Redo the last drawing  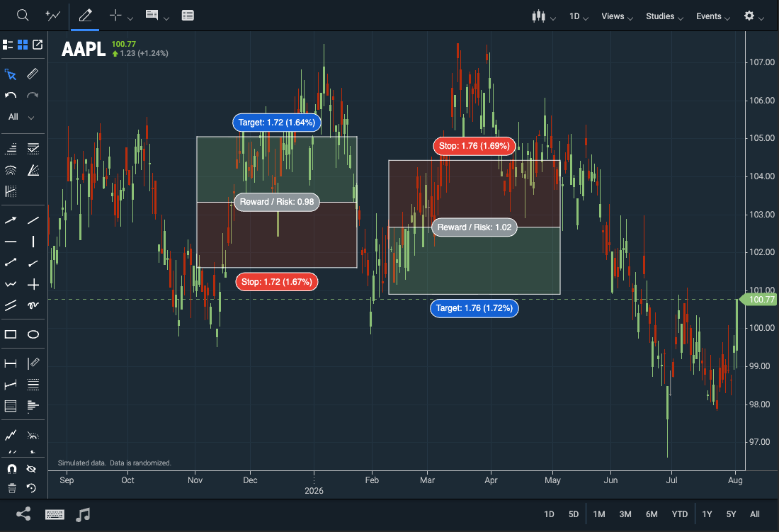33,95
